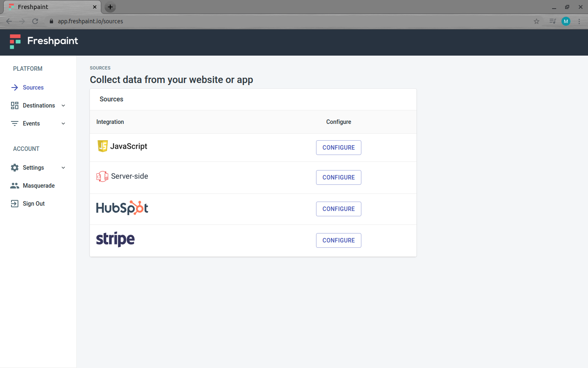Expand the Destinations menu chevron
Screen dimensions: 588x368
(63, 105)
